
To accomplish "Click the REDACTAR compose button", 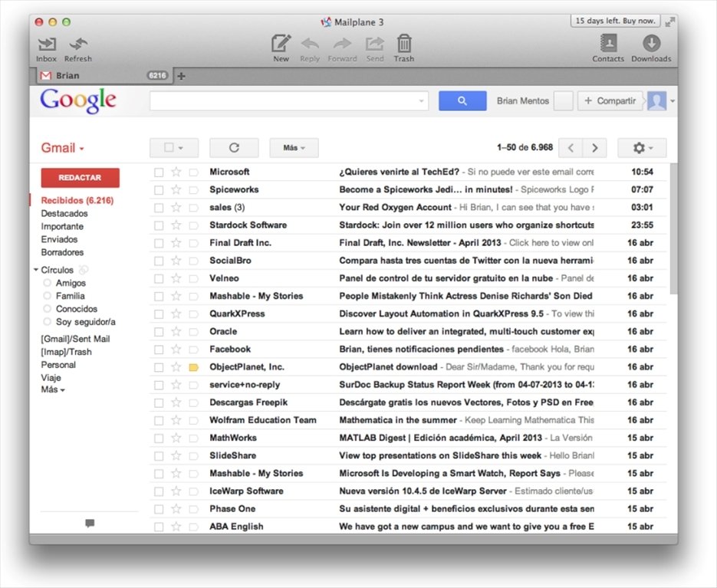I will [x=80, y=177].
